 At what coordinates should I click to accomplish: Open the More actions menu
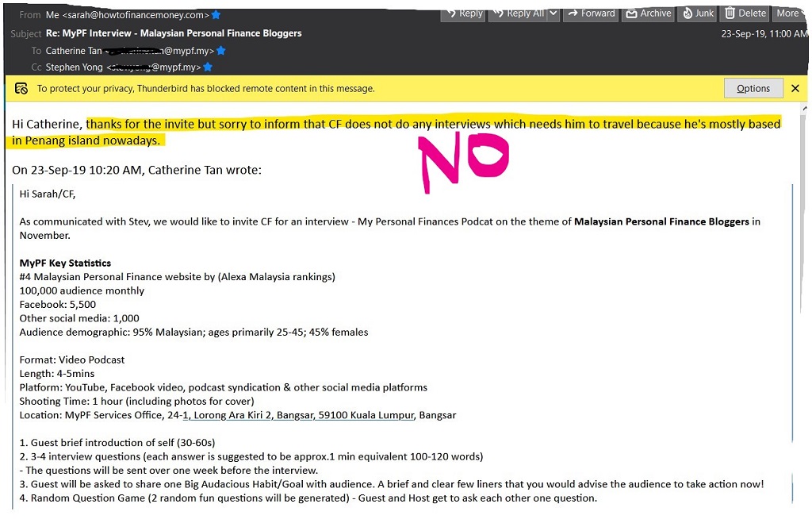[789, 13]
